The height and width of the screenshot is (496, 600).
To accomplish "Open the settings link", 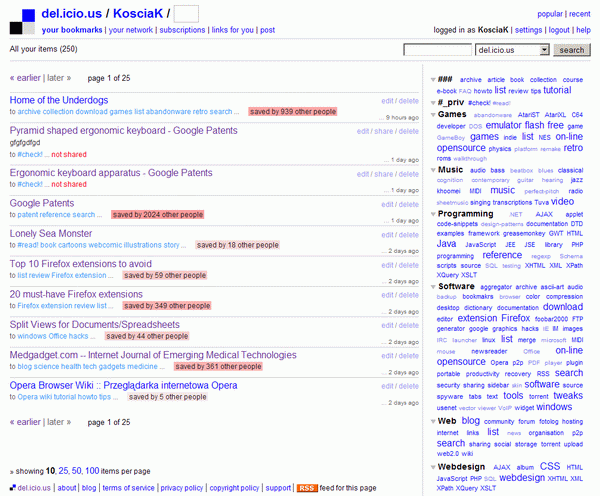I will click(x=528, y=30).
